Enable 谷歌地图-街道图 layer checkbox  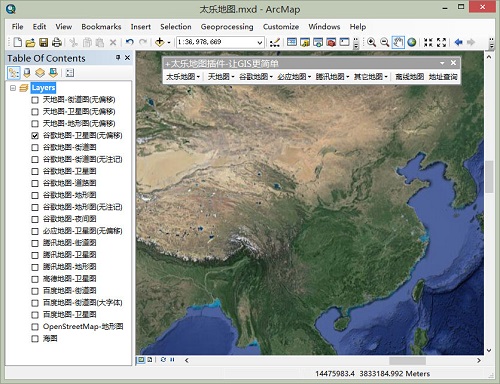[x=35, y=148]
